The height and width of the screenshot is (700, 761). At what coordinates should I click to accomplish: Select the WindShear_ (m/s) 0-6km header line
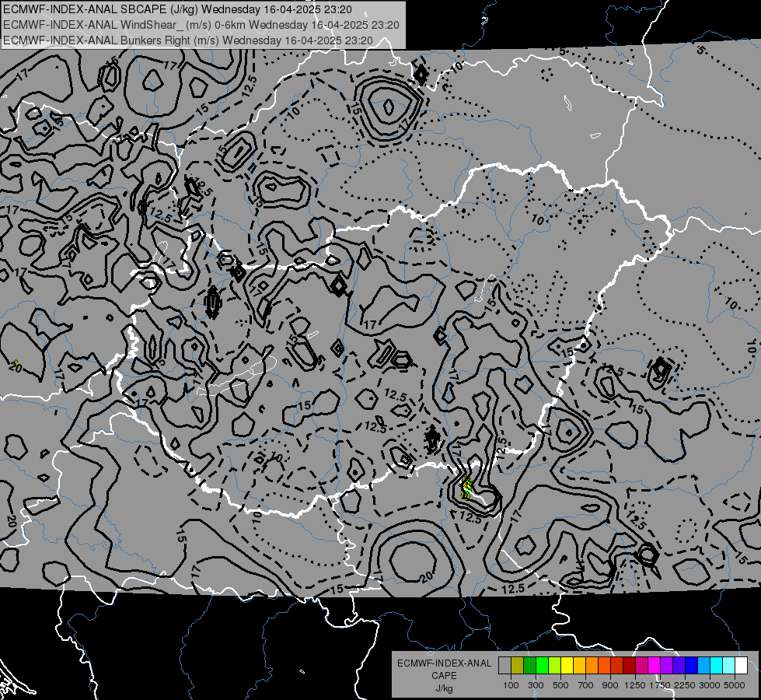[201, 25]
